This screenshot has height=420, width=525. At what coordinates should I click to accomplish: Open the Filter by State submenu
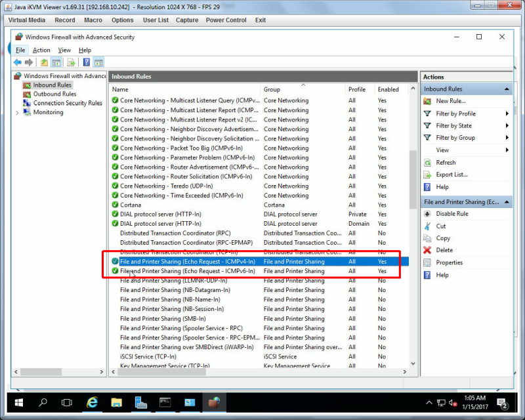[x=466, y=125]
